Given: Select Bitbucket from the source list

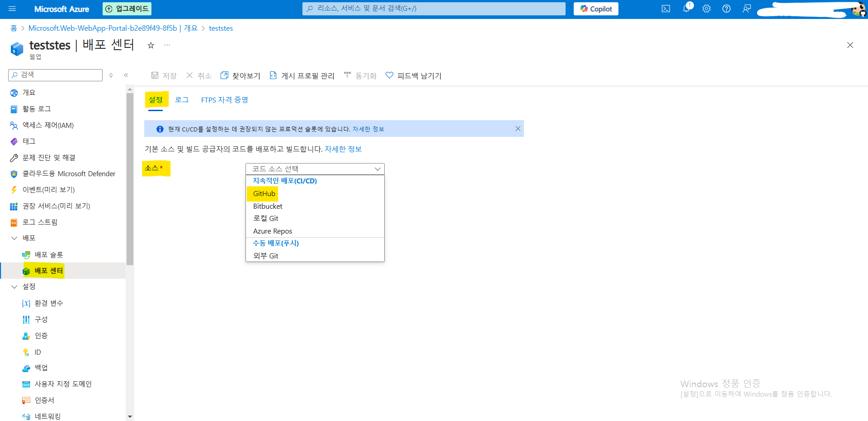Looking at the screenshot, I should [315, 206].
